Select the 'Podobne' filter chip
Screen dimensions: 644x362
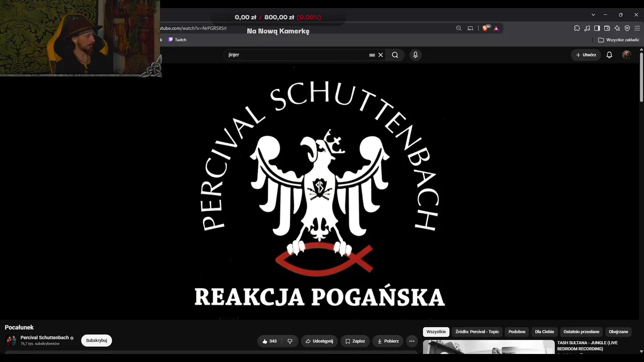pos(517,332)
